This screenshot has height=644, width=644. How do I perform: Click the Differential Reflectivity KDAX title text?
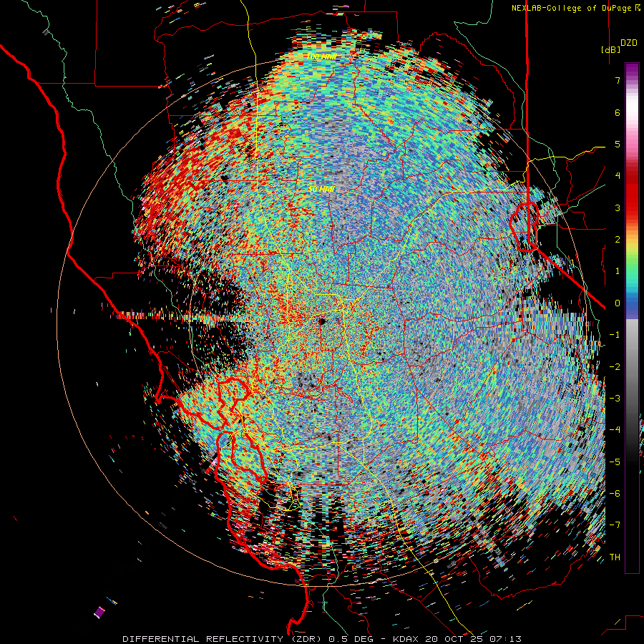[322, 639]
